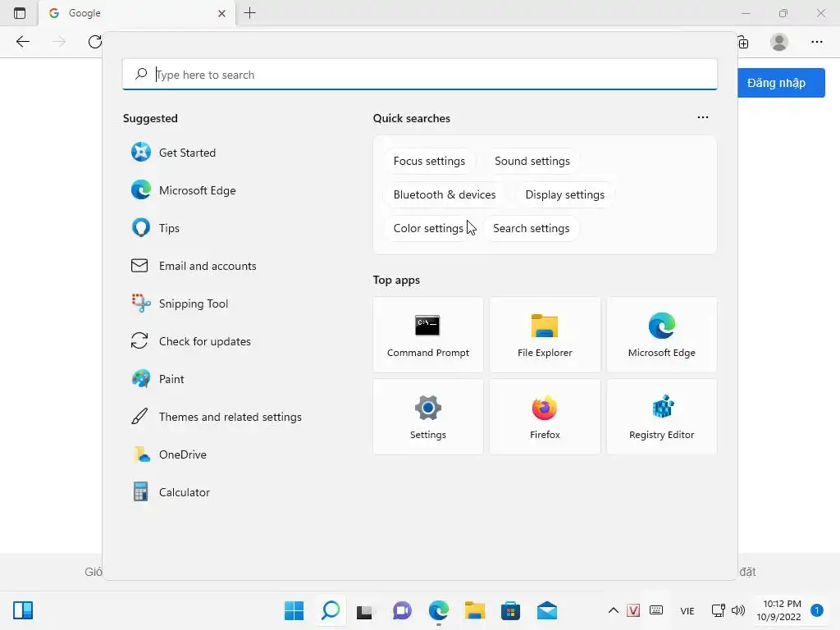Viewport: 840px width, 630px height.
Task: Click the Đăng nhập sign-in button
Action: (781, 83)
